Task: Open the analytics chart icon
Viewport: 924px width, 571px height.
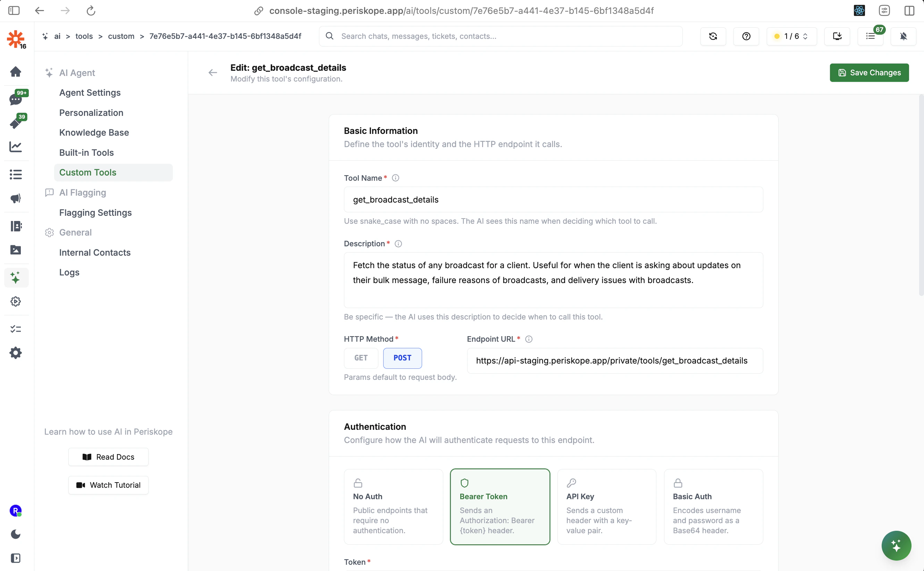Action: pyautogui.click(x=16, y=146)
